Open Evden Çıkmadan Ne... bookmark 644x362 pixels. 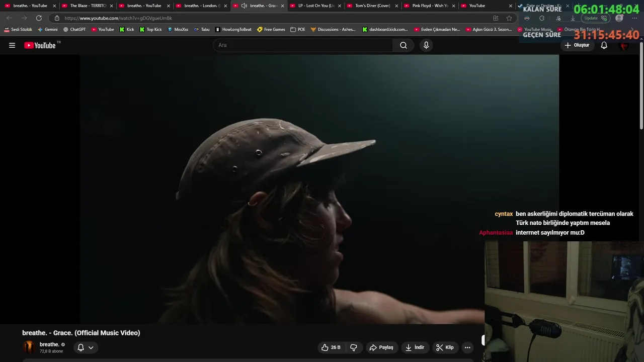(437, 30)
